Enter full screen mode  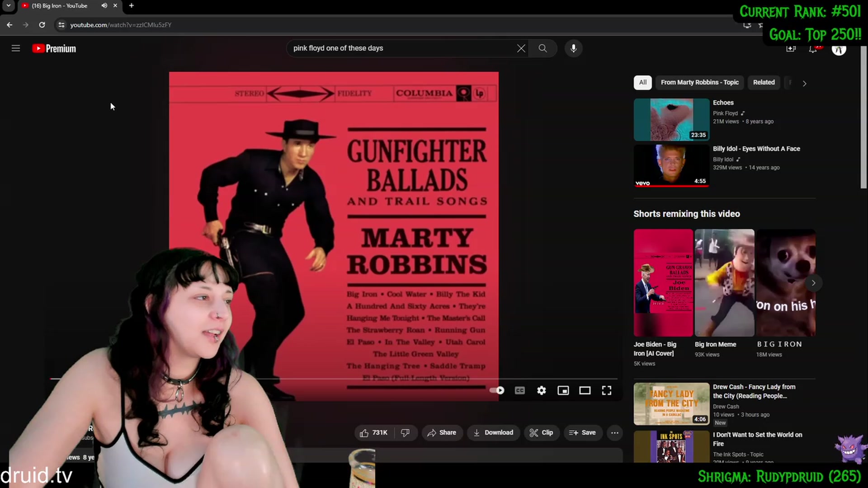coord(607,390)
